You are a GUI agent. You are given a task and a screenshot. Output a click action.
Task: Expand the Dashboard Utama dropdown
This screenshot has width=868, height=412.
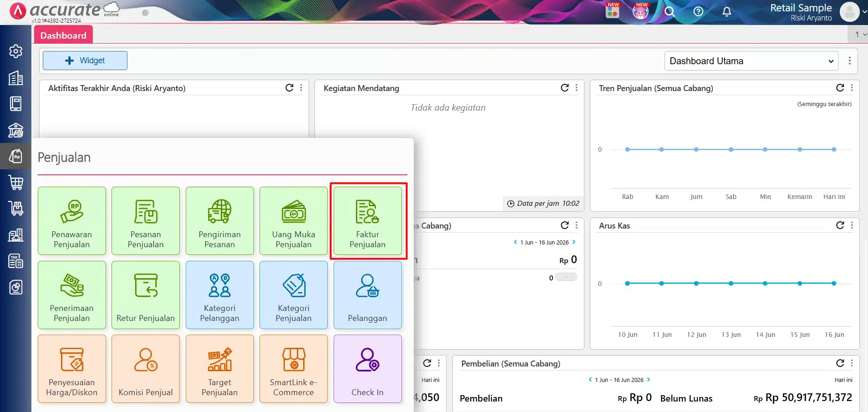coord(751,61)
